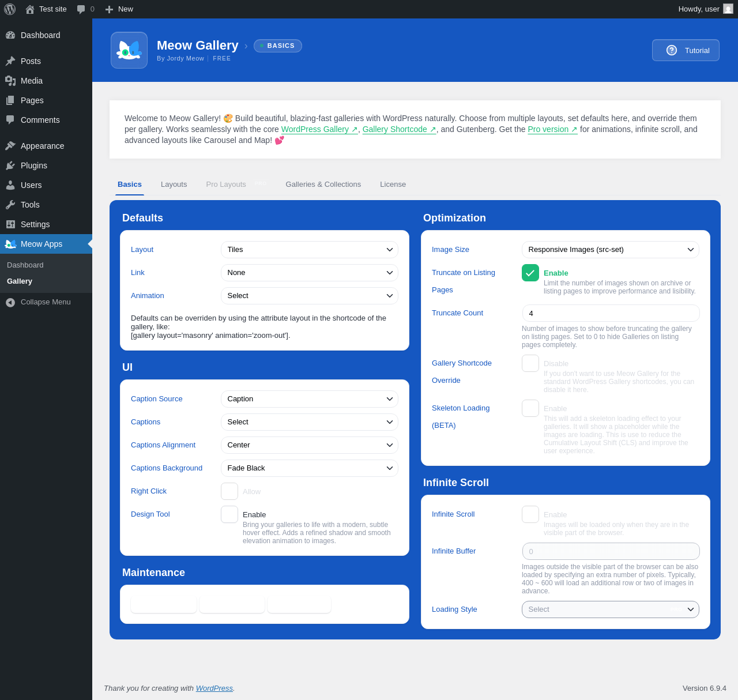Click the Defaults section heading
Viewport: 738px width, 700px height.
[142, 218]
